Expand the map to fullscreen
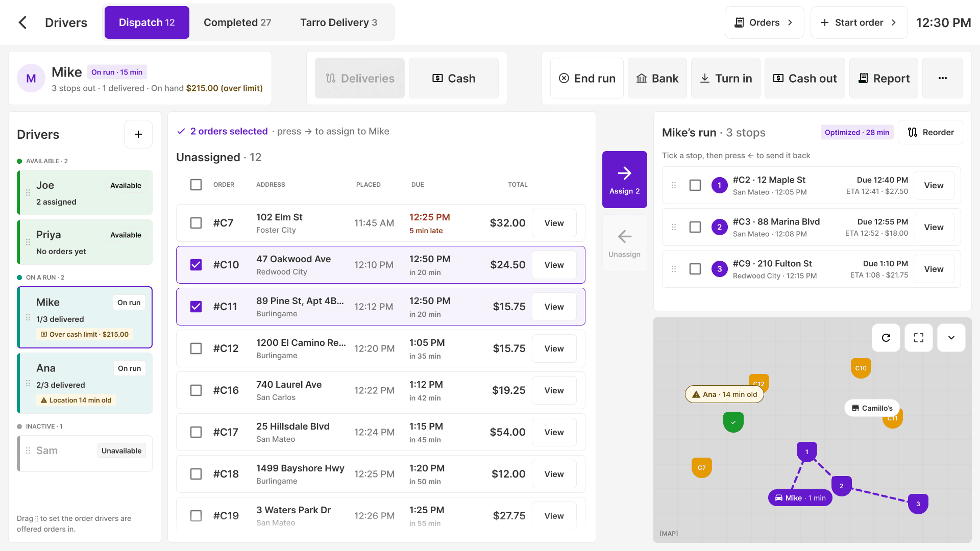The height and width of the screenshot is (551, 980). coord(919,338)
